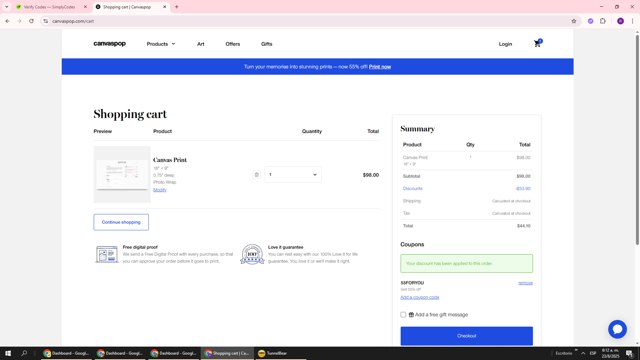Image resolution: width=640 pixels, height=360 pixels.
Task: Click the Free digital proof icon
Action: point(107,254)
